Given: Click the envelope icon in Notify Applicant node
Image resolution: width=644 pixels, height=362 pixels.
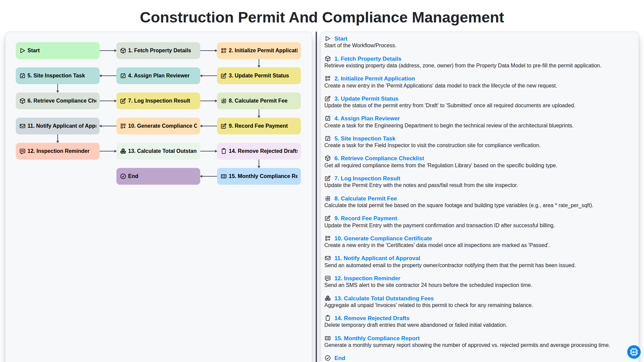Looking at the screenshot, I should click(x=22, y=126).
